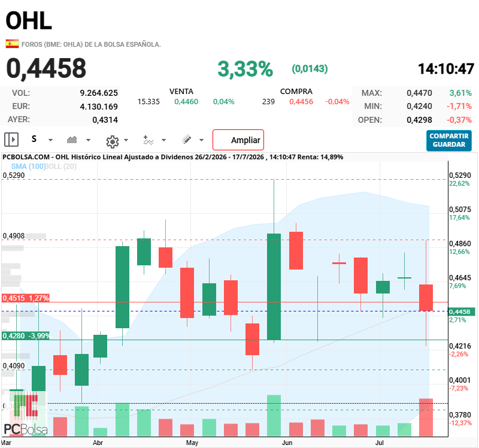This screenshot has width=479, height=448.
Task: Toggle the SMA (100) indicator label
Action: [x=28, y=167]
